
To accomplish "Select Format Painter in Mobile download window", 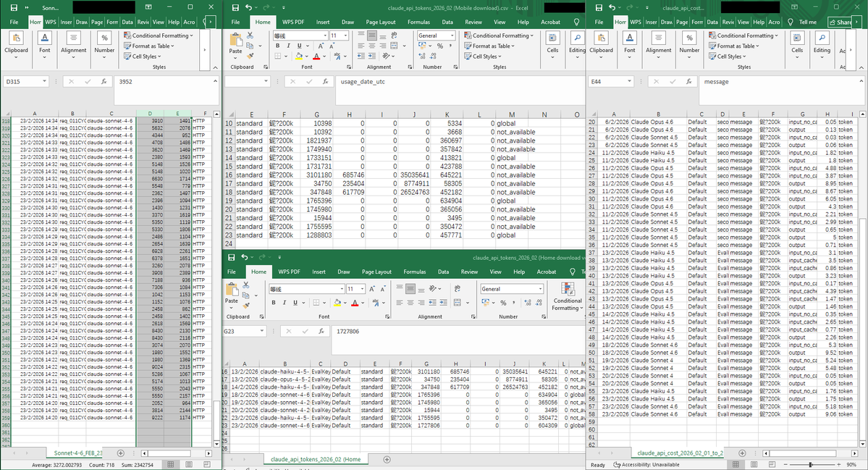I will (250, 56).
